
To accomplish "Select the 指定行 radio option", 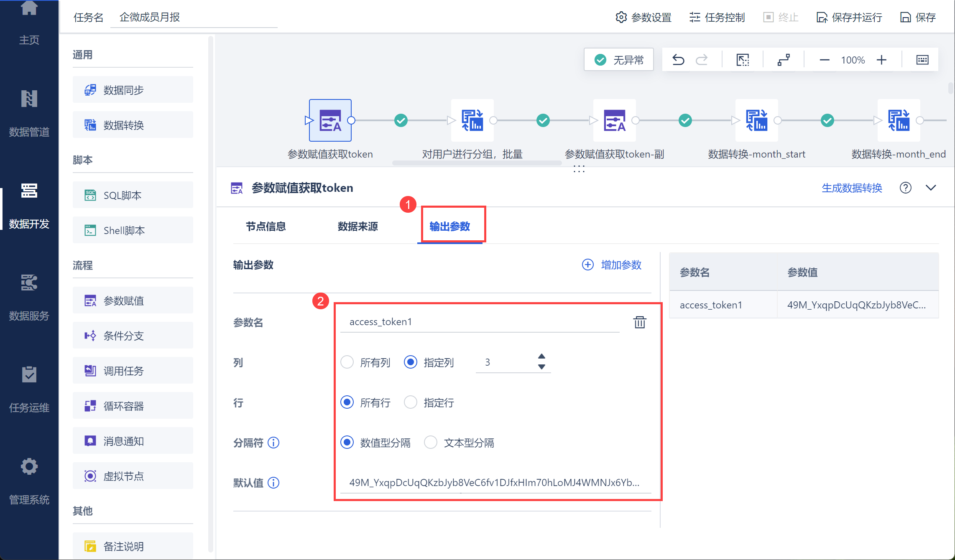I will click(411, 402).
